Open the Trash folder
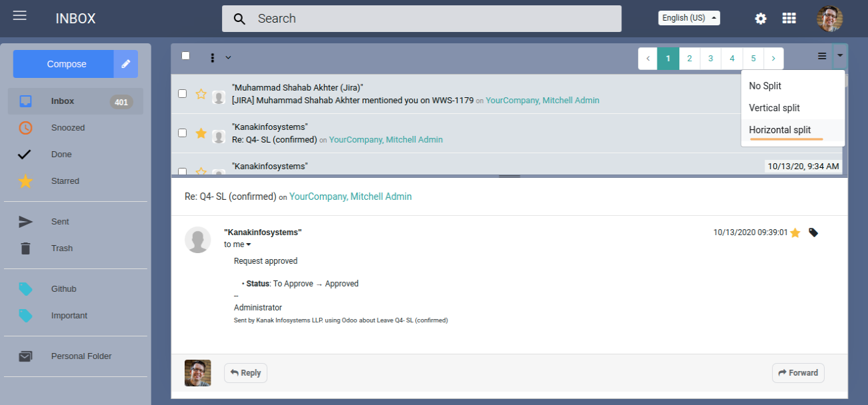The image size is (868, 405). (x=61, y=248)
